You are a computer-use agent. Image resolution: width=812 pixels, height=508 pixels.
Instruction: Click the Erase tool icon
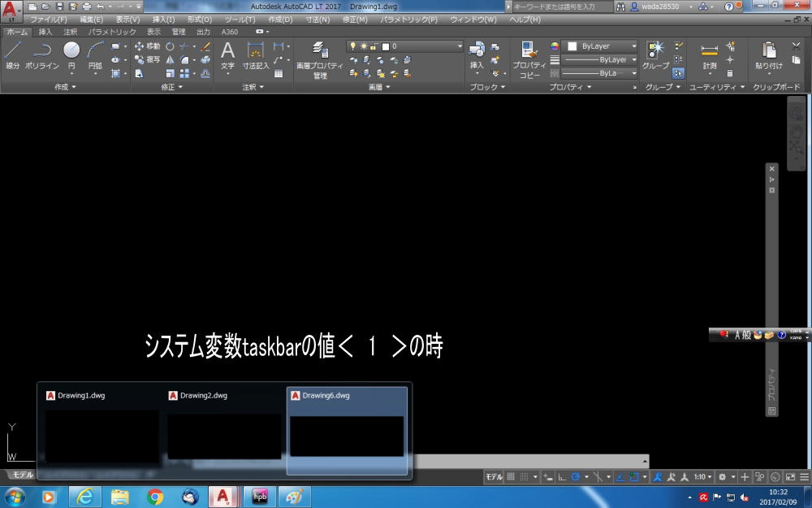tap(205, 46)
